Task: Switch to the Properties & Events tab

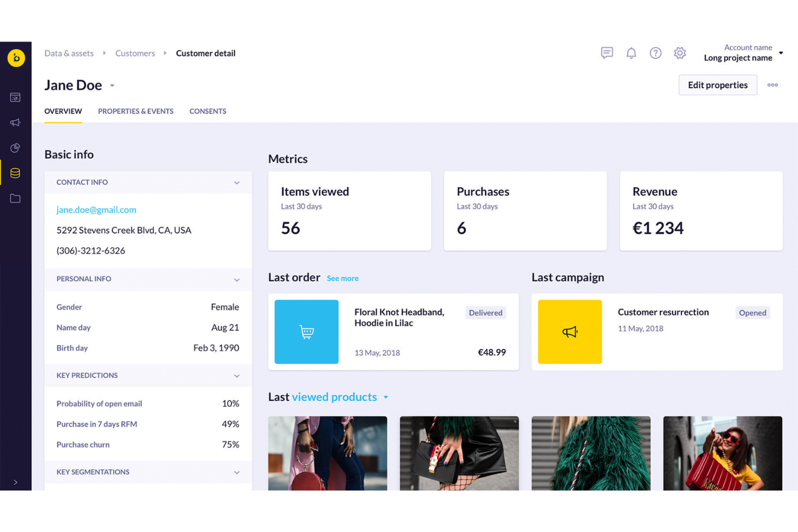Action: 135,111
